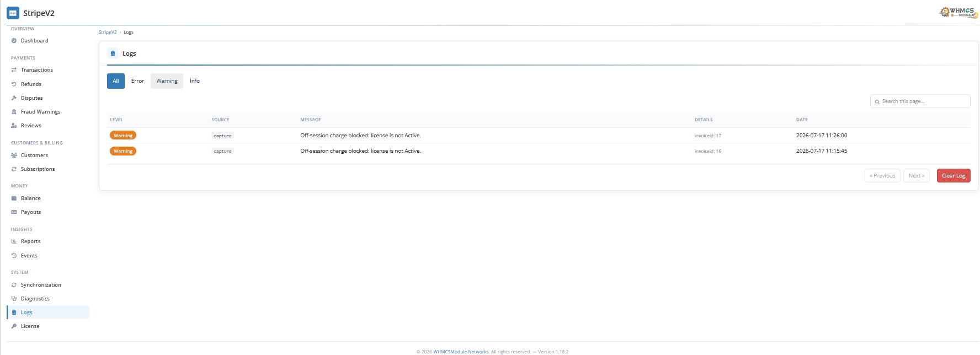Click the Events history icon
Viewport: 980px width, 355px height.
pos(14,256)
